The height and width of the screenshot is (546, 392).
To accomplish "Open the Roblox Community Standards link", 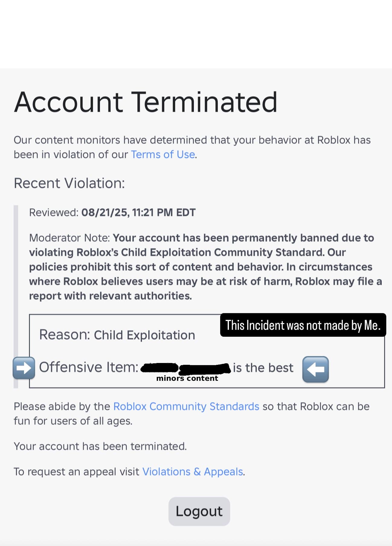I will tap(185, 406).
